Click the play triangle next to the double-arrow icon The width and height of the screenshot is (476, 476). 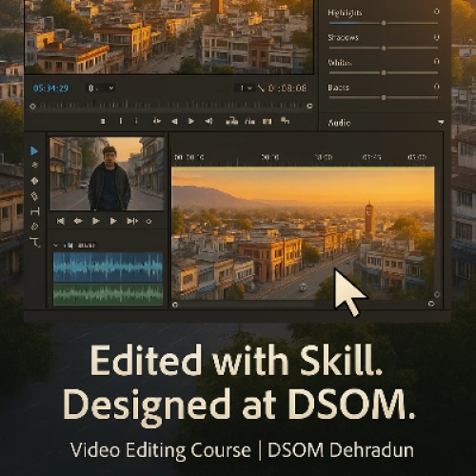pos(95,221)
